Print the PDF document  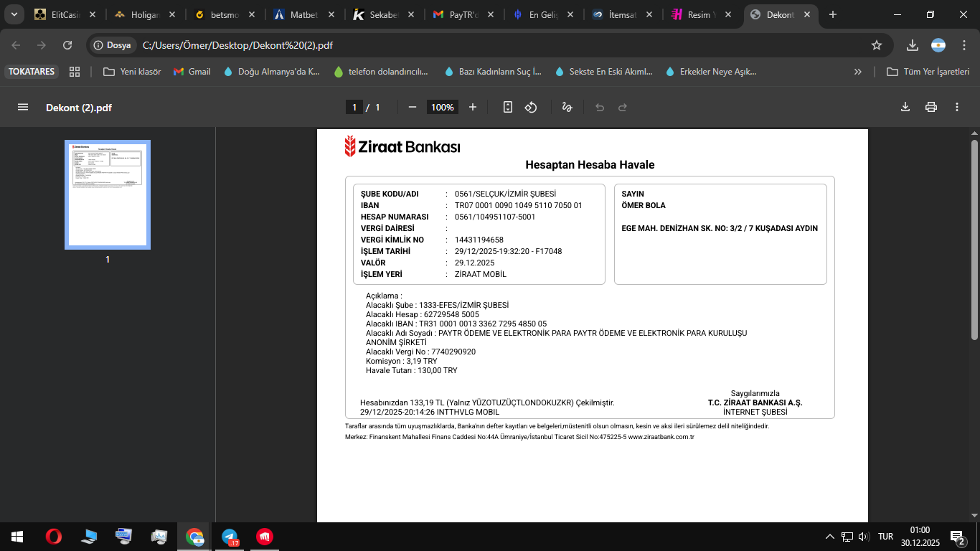[x=931, y=107]
